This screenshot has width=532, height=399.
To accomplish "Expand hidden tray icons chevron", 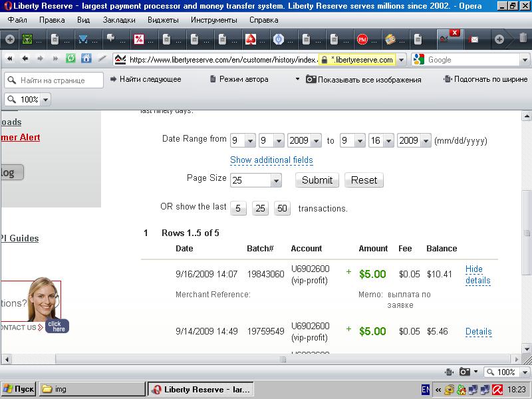I will click(438, 390).
